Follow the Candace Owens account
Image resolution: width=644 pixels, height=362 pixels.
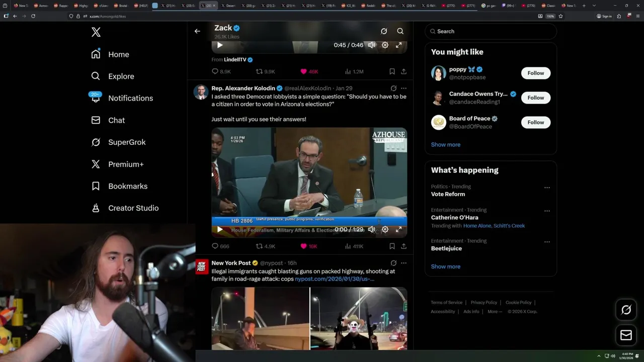[x=536, y=98]
